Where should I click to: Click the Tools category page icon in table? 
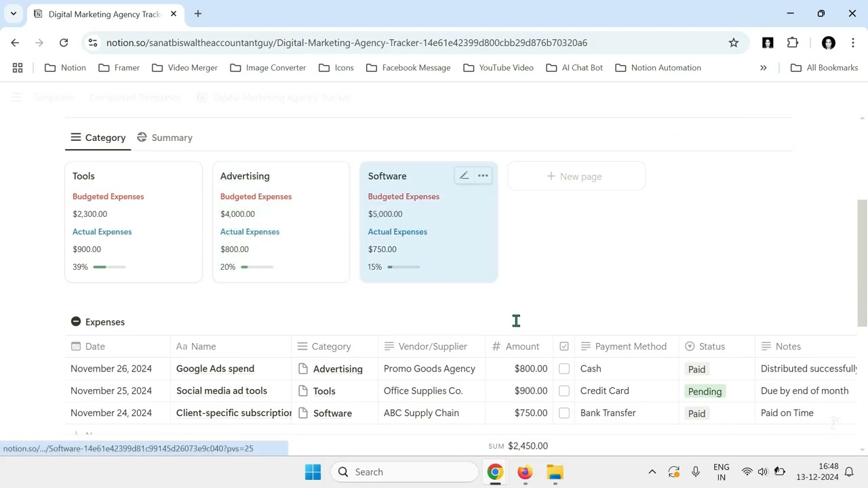[x=303, y=391]
